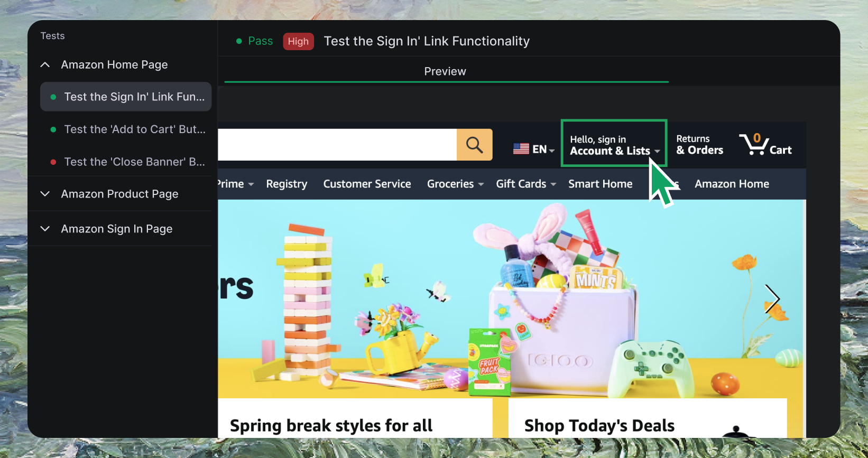
Task: Click the US flag language icon
Action: (521, 149)
